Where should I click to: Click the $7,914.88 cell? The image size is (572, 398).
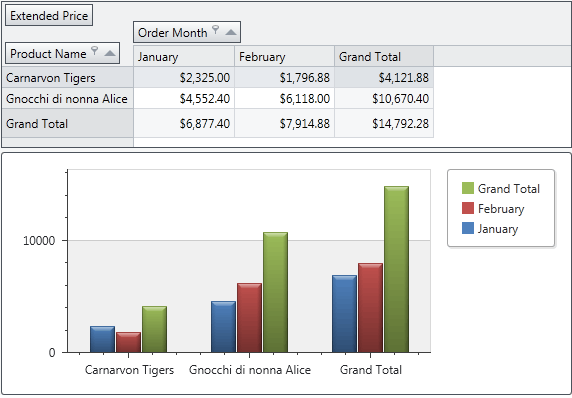click(x=284, y=123)
